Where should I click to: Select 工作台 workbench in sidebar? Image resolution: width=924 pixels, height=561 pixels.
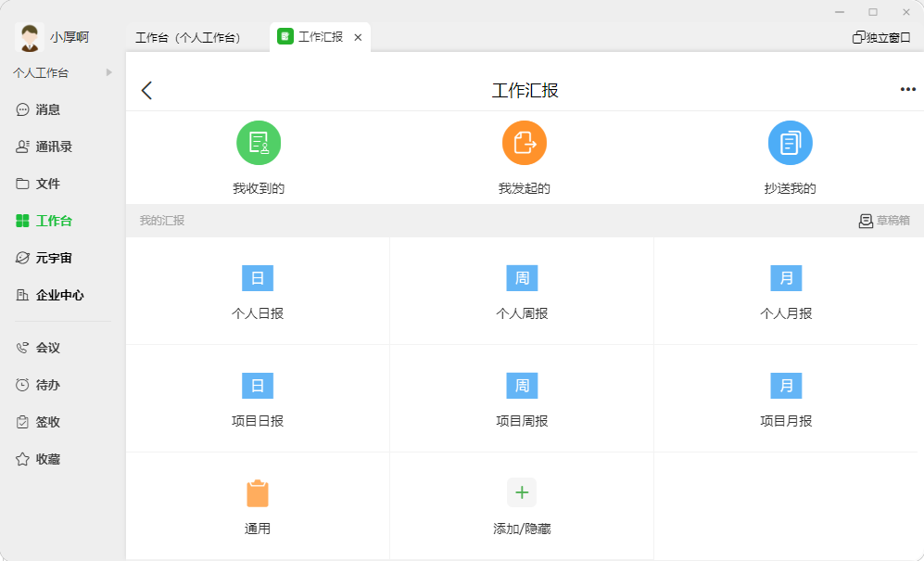click(x=44, y=222)
